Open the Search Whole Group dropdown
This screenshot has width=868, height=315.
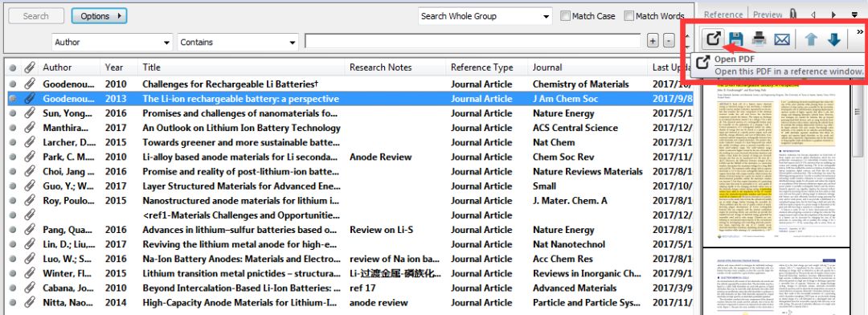point(485,17)
